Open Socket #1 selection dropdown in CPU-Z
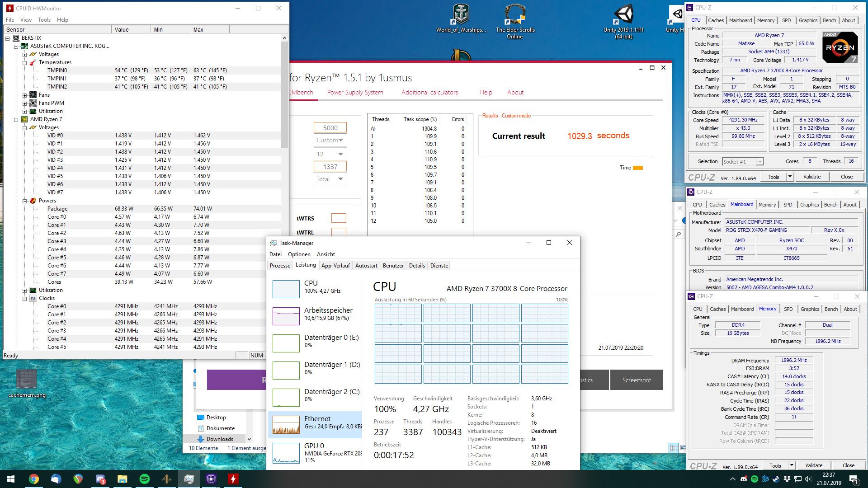The height and width of the screenshot is (488, 868). (x=742, y=161)
